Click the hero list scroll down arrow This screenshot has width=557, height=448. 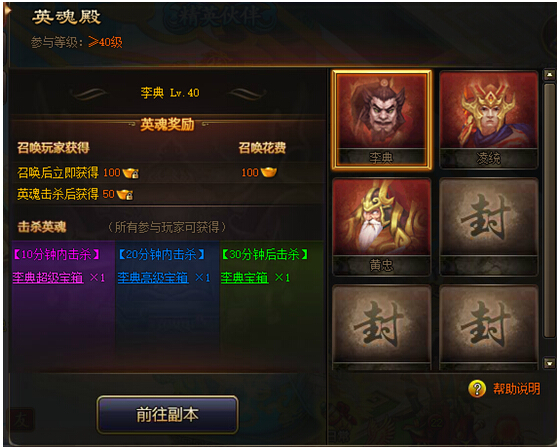(x=549, y=363)
